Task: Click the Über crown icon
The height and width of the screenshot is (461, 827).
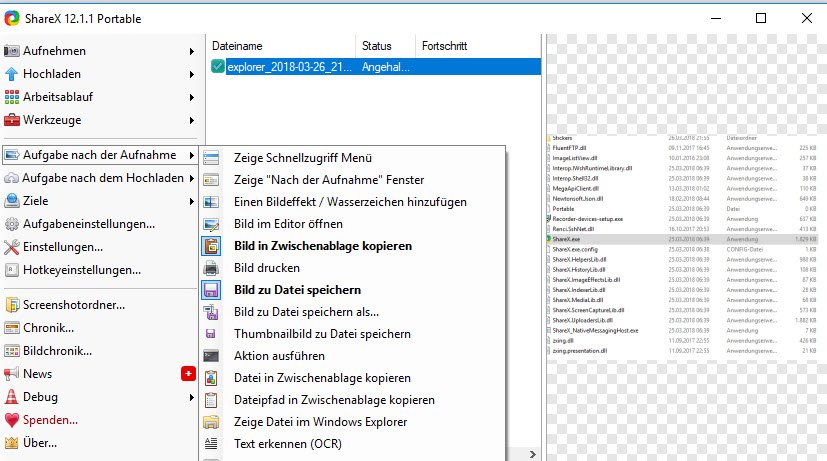Action: click(x=12, y=443)
